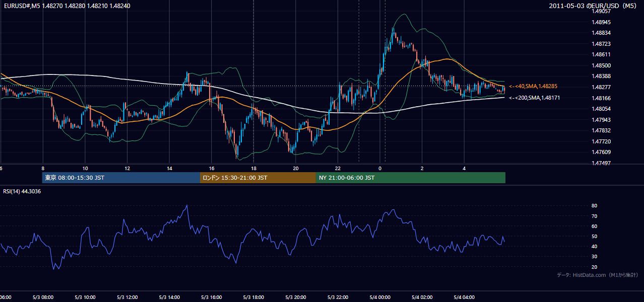
Task: Click price axis label 1.48834
Action: 601,33
